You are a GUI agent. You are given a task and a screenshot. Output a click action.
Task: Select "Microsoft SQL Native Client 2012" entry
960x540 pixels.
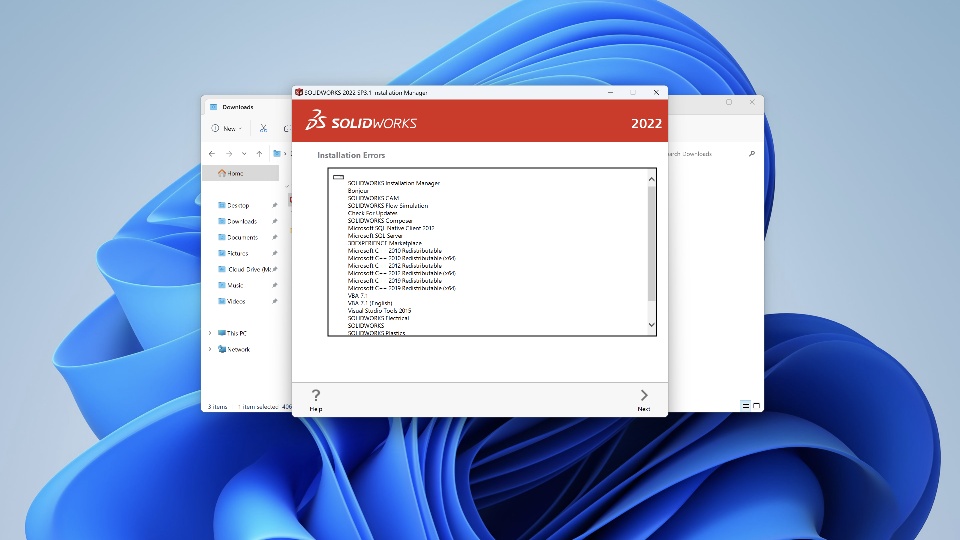[391, 228]
